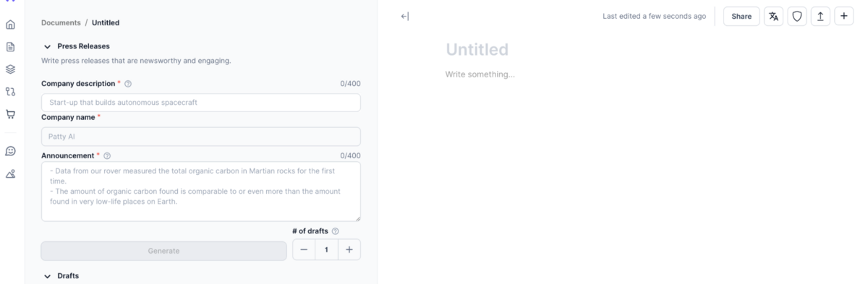Image resolution: width=868 pixels, height=284 pixels.
Task: Decrease number of drafts with minus
Action: point(304,250)
